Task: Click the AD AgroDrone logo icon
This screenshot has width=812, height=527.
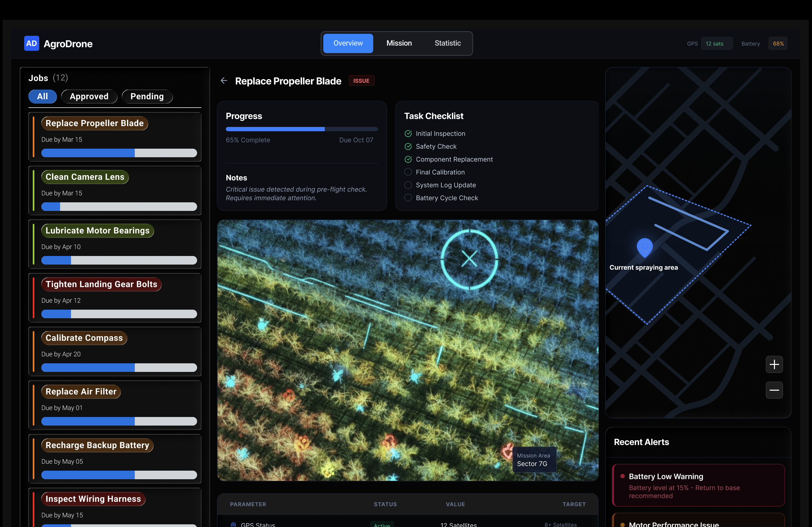Action: point(31,43)
